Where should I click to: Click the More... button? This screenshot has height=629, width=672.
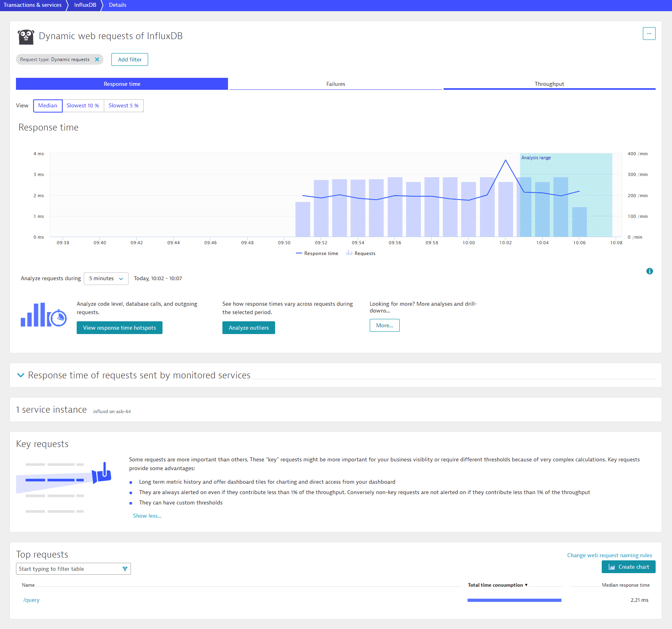point(385,325)
